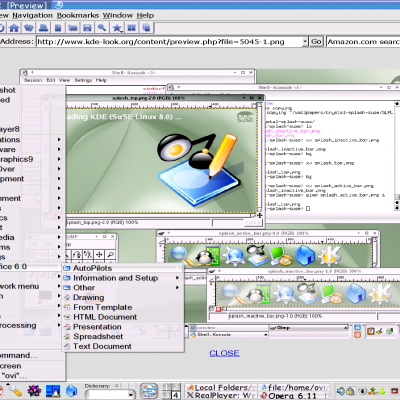
Task: Click the Print toolbar icon
Action: tap(43, 28)
